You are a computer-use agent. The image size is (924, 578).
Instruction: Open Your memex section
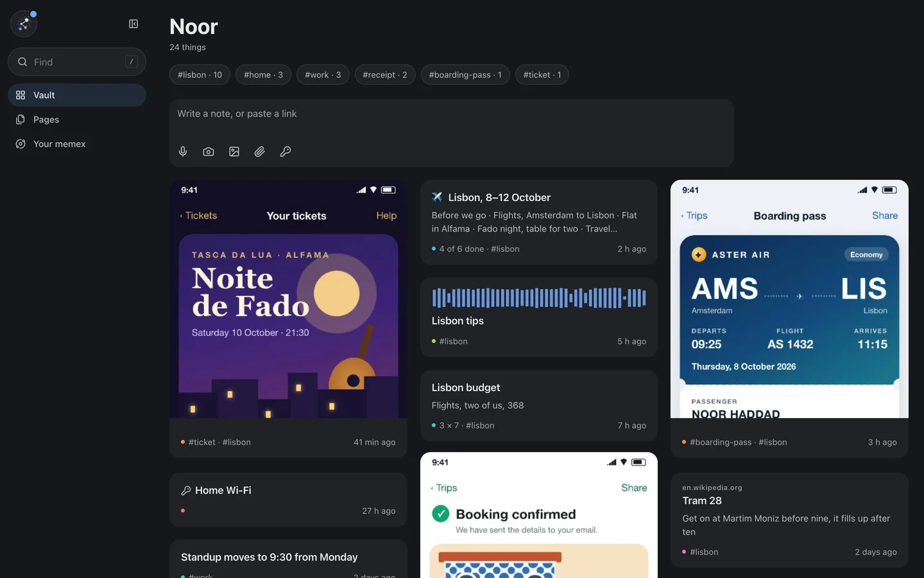[x=77, y=144]
